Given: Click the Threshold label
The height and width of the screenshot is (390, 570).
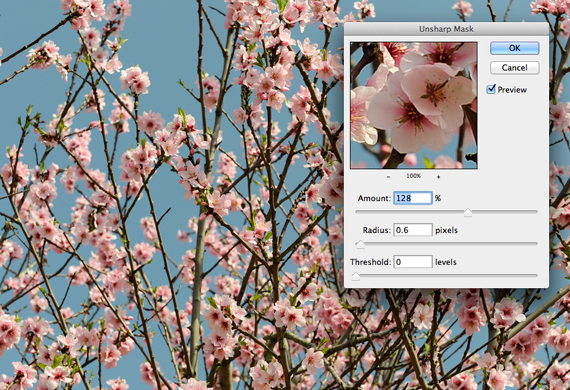Looking at the screenshot, I should tap(370, 262).
